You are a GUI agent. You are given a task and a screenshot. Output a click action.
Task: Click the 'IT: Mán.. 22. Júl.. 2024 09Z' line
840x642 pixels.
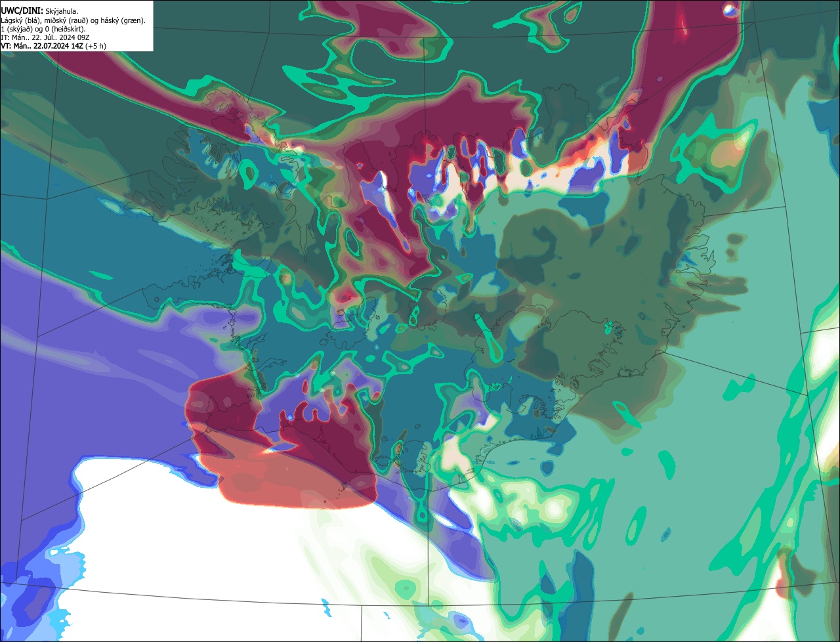[45, 37]
